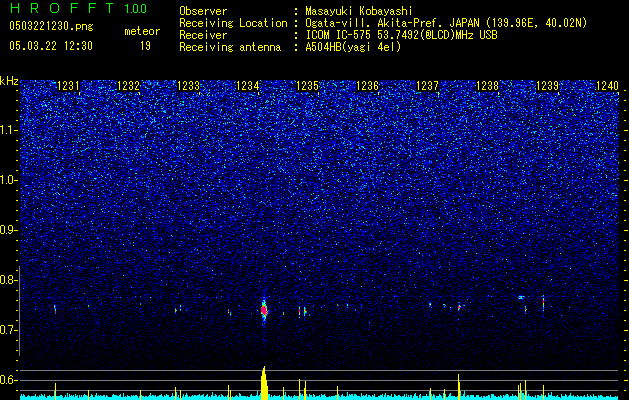Click the 1238 time marker

point(487,86)
